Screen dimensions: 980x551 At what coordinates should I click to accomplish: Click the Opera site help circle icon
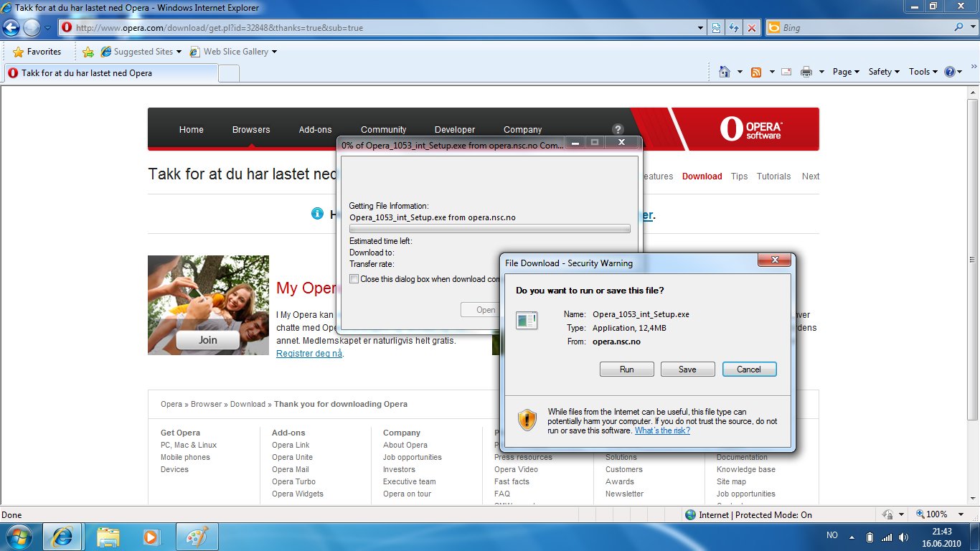[618, 129]
